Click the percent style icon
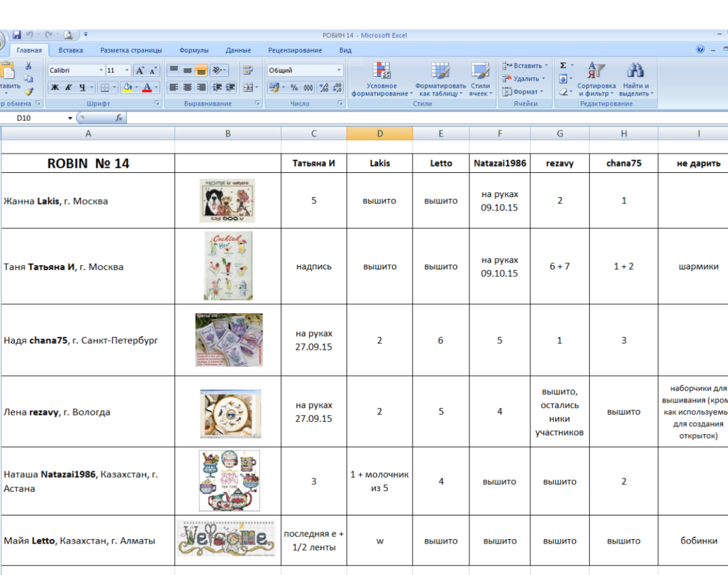 pos(294,88)
